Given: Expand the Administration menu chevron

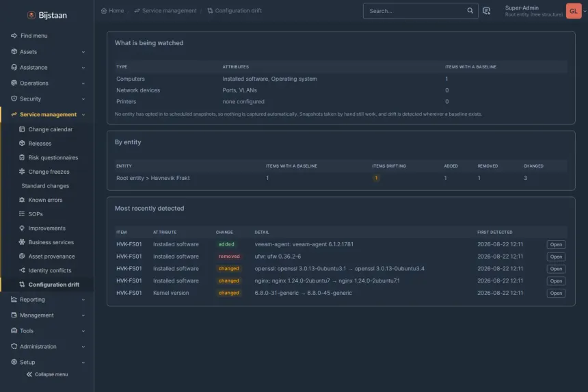Looking at the screenshot, I should click(x=83, y=347).
